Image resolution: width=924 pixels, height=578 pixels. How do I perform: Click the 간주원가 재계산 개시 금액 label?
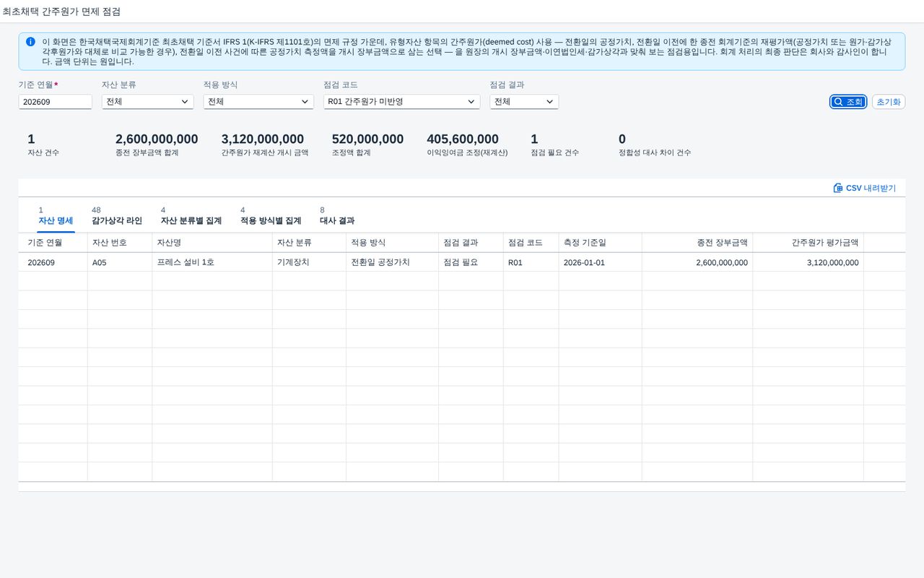265,153
